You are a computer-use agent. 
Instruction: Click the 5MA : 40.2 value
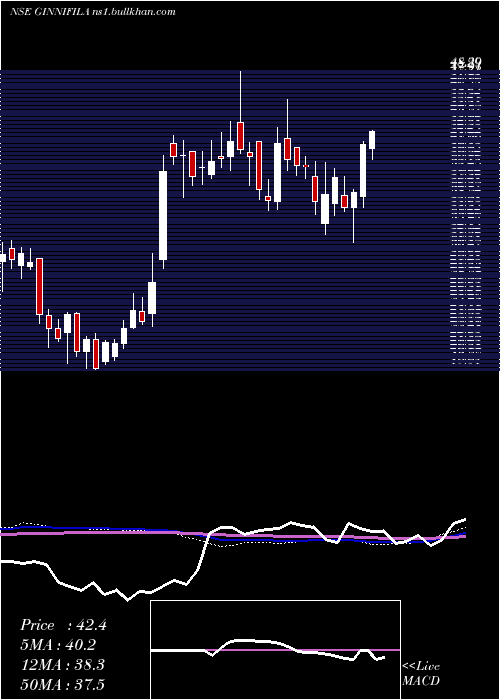tap(58, 645)
